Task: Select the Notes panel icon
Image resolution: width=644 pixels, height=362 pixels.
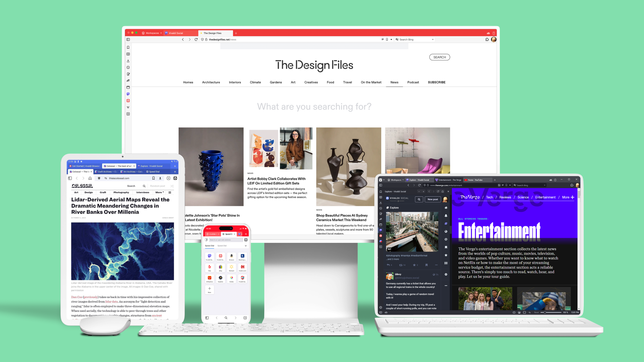Action: [128, 74]
